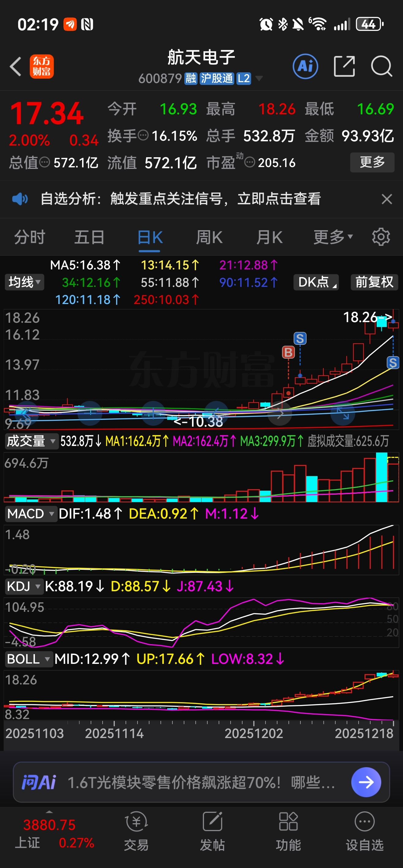This screenshot has height=868, width=403.
Task: Tap the 虚拟成交量 value
Action: 348,441
